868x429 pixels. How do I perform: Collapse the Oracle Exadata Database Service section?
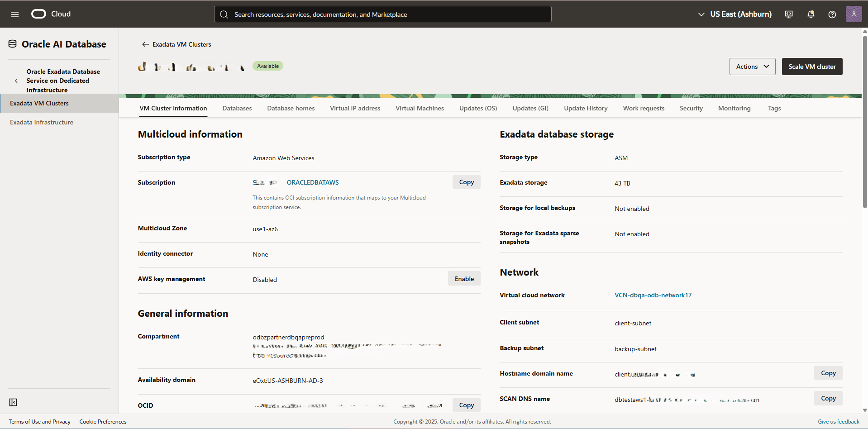(x=16, y=81)
